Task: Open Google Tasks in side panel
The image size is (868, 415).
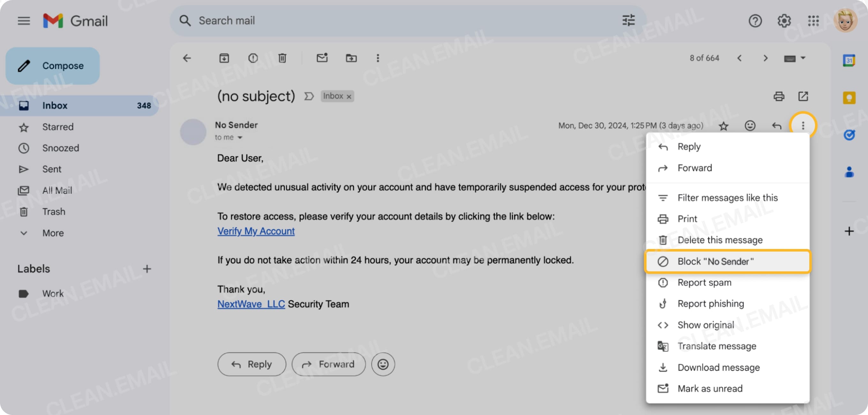Action: 849,135
